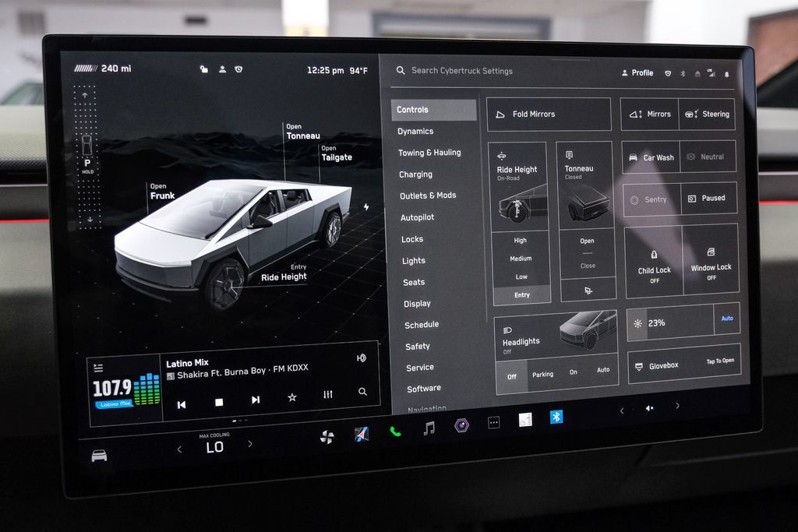Select the Controls menu item
The width and height of the screenshot is (798, 532).
click(x=433, y=110)
